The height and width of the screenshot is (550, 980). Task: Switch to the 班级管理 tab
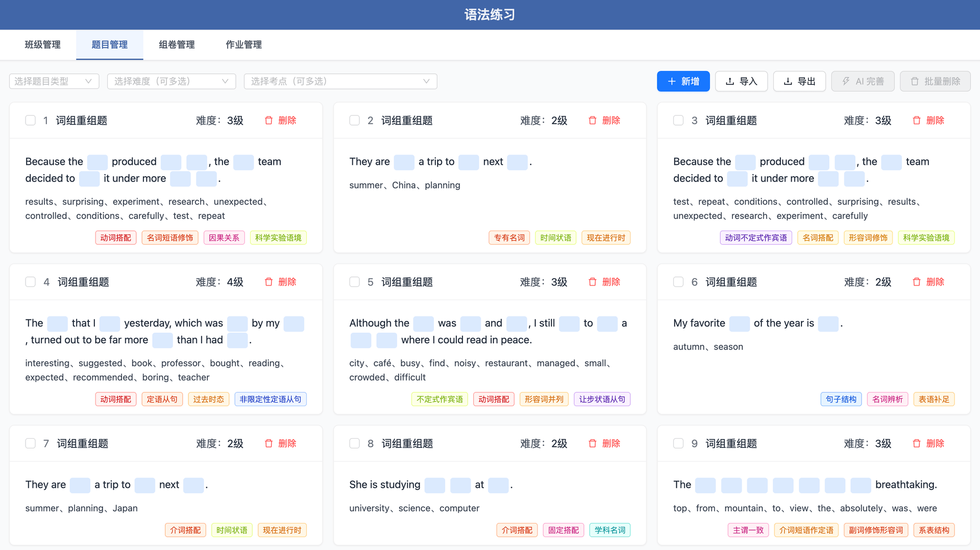click(42, 45)
